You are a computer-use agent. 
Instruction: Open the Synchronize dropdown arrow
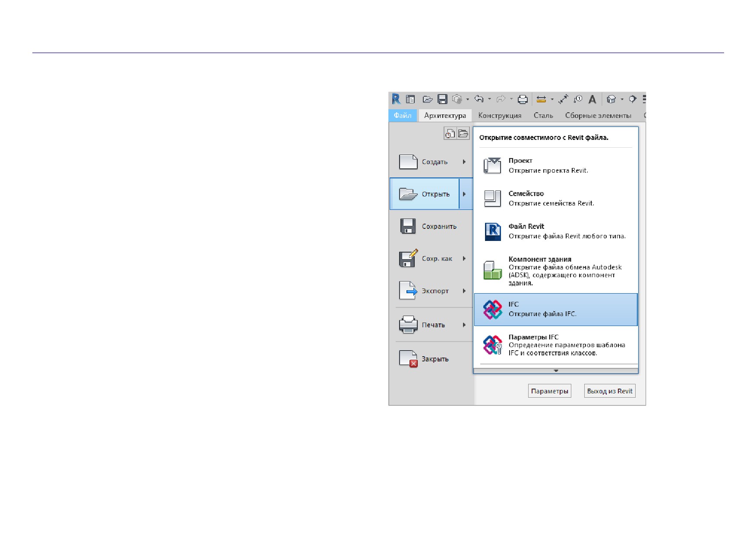coord(468,99)
